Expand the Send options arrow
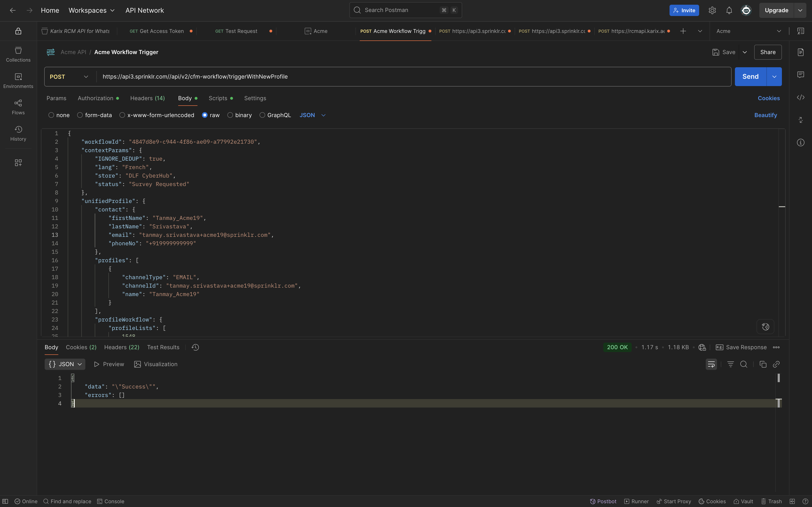This screenshot has width=812, height=507. [x=774, y=77]
